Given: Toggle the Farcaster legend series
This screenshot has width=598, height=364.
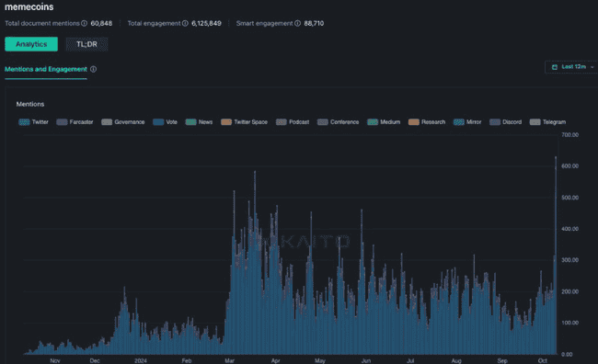Looking at the screenshot, I should pos(75,122).
